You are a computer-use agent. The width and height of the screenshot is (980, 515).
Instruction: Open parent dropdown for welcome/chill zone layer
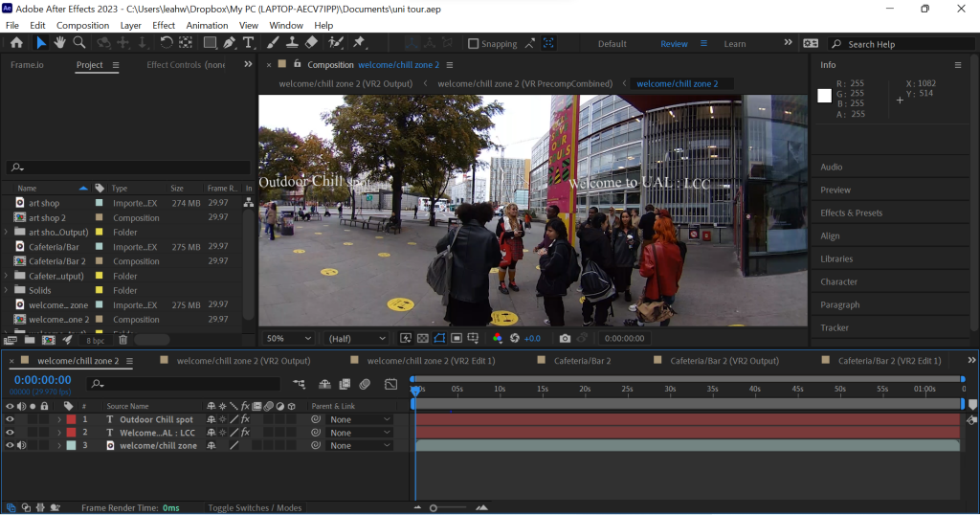click(360, 446)
